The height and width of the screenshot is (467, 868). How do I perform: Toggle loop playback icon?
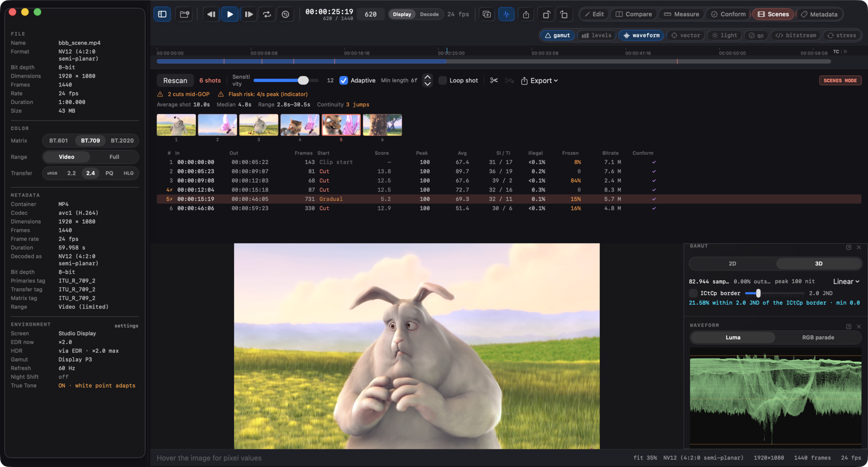(x=267, y=14)
